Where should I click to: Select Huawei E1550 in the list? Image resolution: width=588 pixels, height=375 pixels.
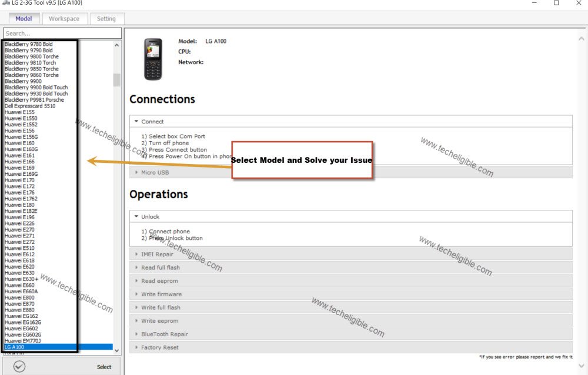[x=21, y=119]
